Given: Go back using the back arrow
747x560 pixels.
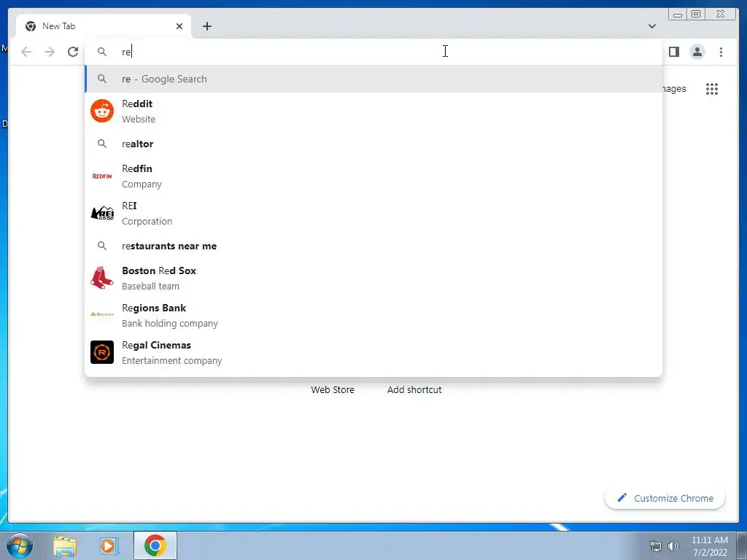Looking at the screenshot, I should pyautogui.click(x=26, y=52).
